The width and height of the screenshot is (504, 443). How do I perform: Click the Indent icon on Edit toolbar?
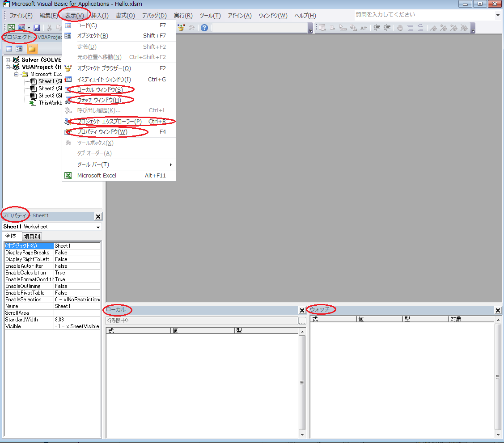pyautogui.click(x=377, y=28)
